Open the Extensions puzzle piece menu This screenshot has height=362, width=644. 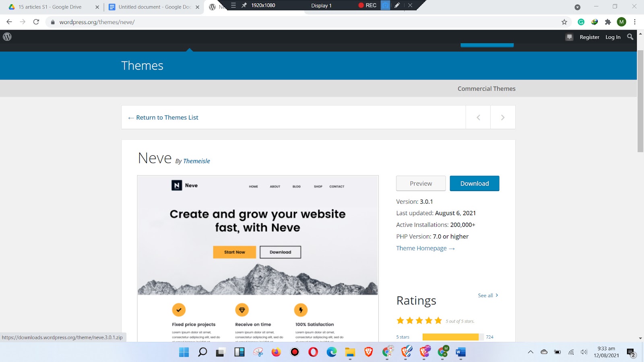click(608, 22)
